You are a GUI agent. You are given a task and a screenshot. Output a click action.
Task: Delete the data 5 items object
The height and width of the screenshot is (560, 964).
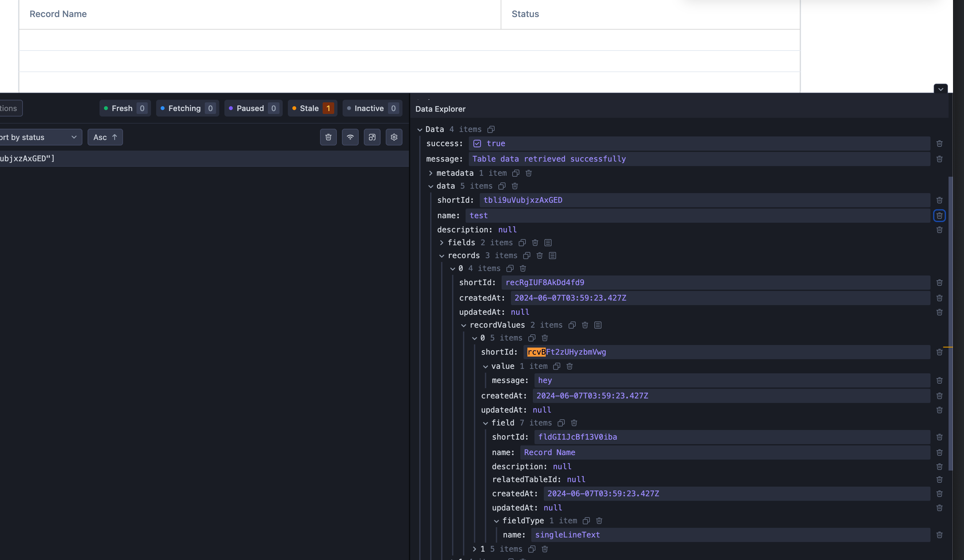point(515,186)
